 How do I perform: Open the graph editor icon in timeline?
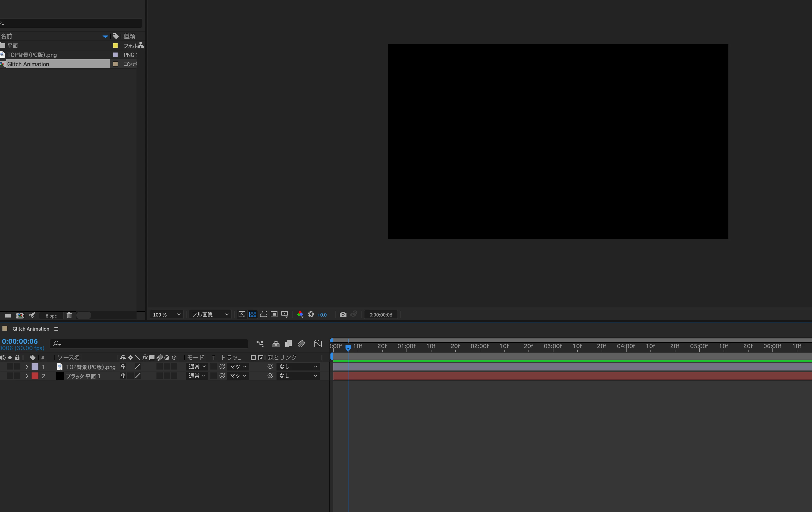coord(318,344)
